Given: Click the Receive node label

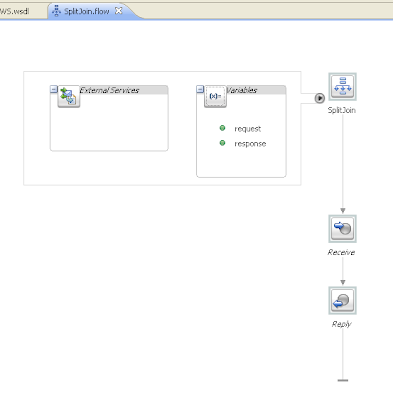Looking at the screenshot, I should [341, 252].
